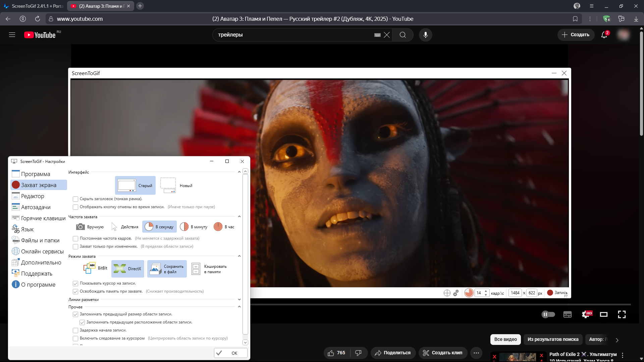The height and width of the screenshot is (362, 644).
Task: Open settings via the recorder gear icon
Action: 456,293
